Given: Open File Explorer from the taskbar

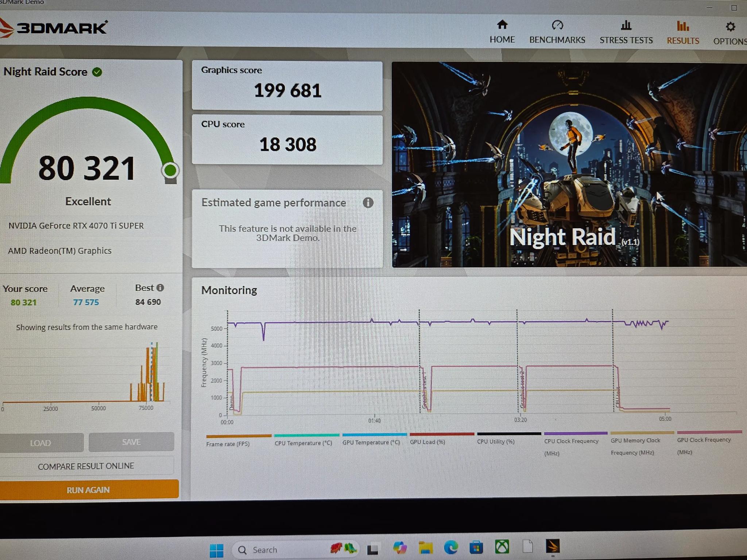Looking at the screenshot, I should [425, 548].
